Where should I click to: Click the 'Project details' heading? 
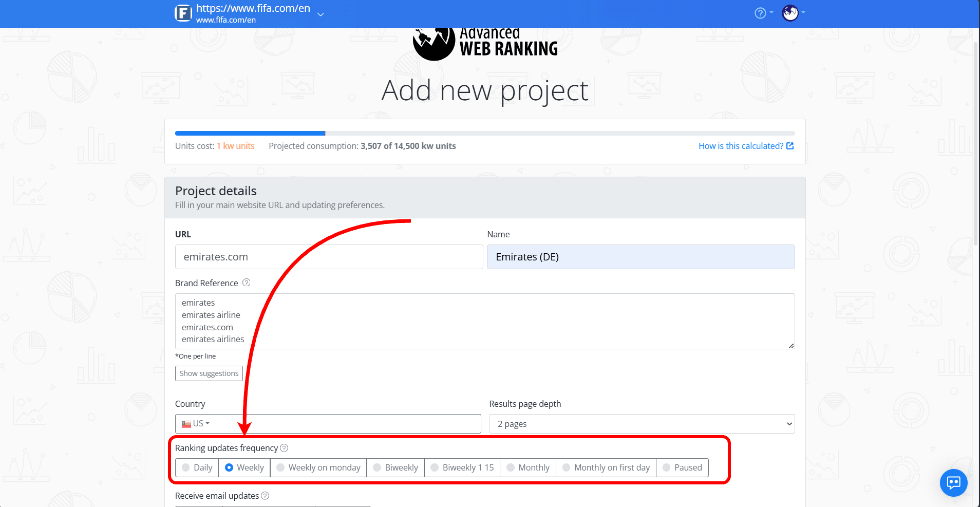pos(216,191)
